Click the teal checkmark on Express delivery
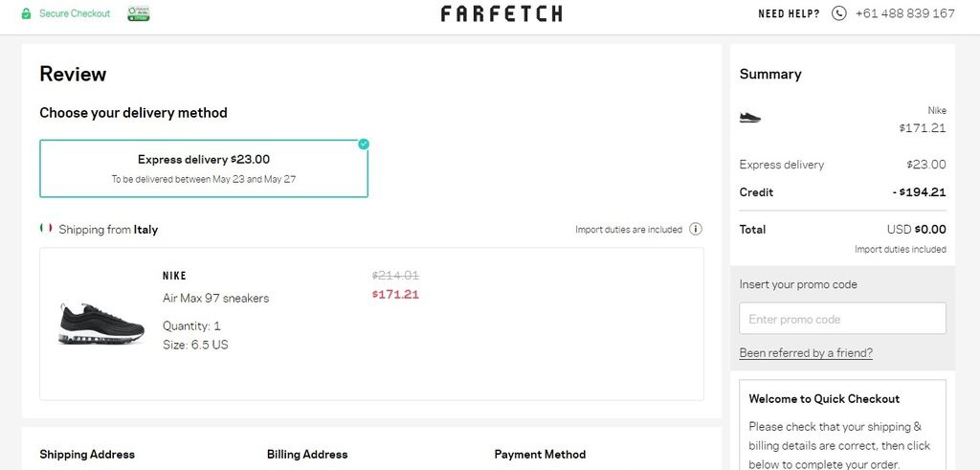980x470 pixels. point(364,145)
